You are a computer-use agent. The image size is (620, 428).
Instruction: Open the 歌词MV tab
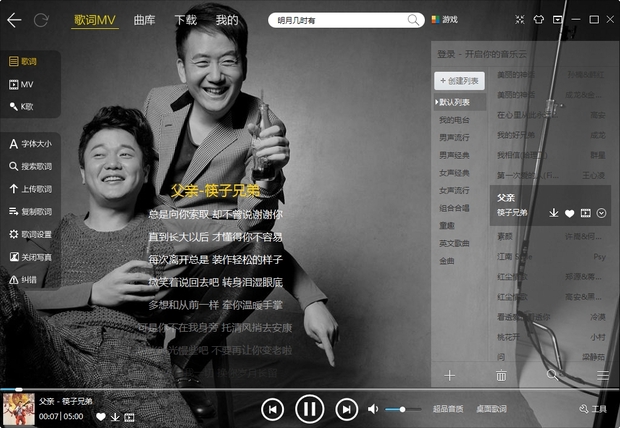(95, 20)
